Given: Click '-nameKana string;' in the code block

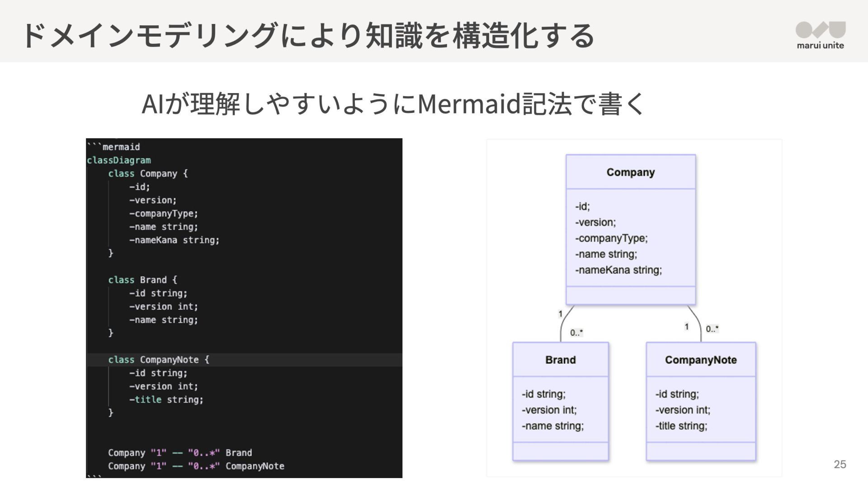Looking at the screenshot, I should point(174,240).
